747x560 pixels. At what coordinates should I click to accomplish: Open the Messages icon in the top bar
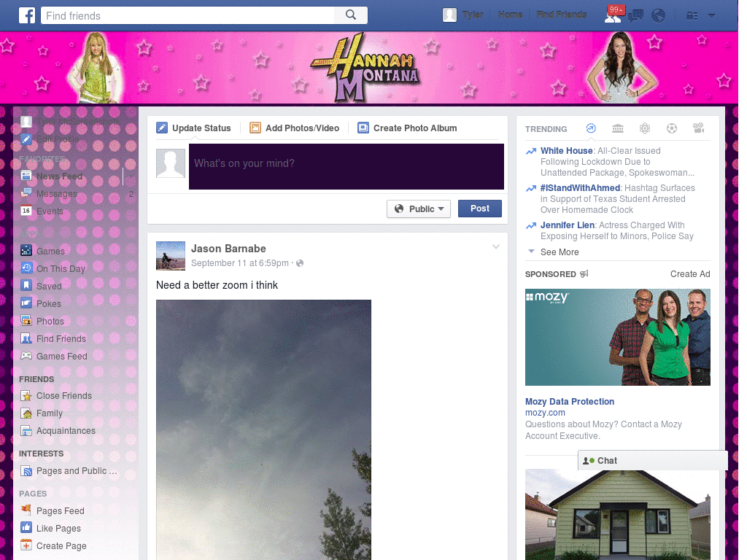pyautogui.click(x=635, y=16)
